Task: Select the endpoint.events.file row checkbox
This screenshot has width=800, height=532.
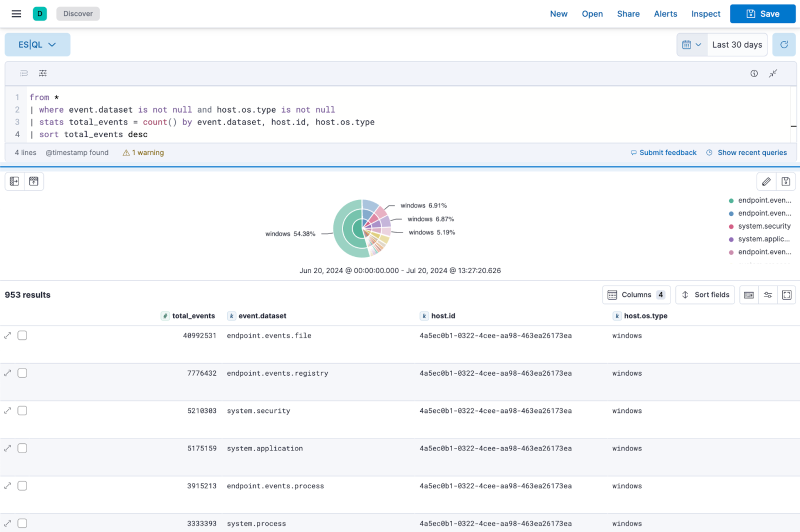Action: tap(22, 335)
